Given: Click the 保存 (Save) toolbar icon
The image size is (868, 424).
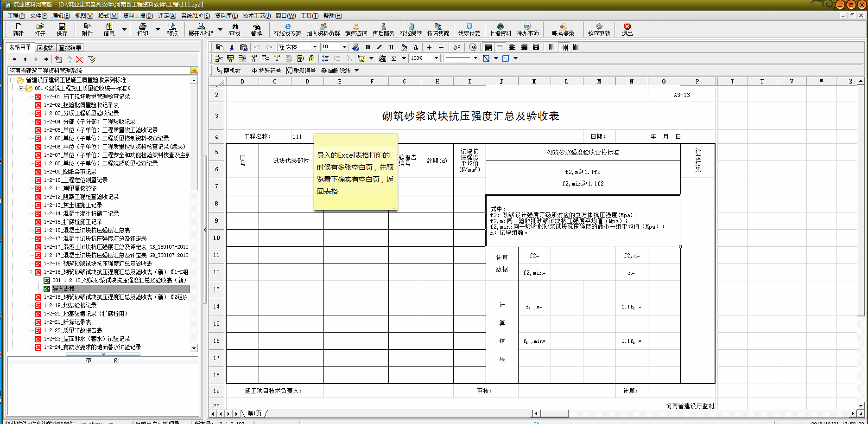Looking at the screenshot, I should 62,29.
